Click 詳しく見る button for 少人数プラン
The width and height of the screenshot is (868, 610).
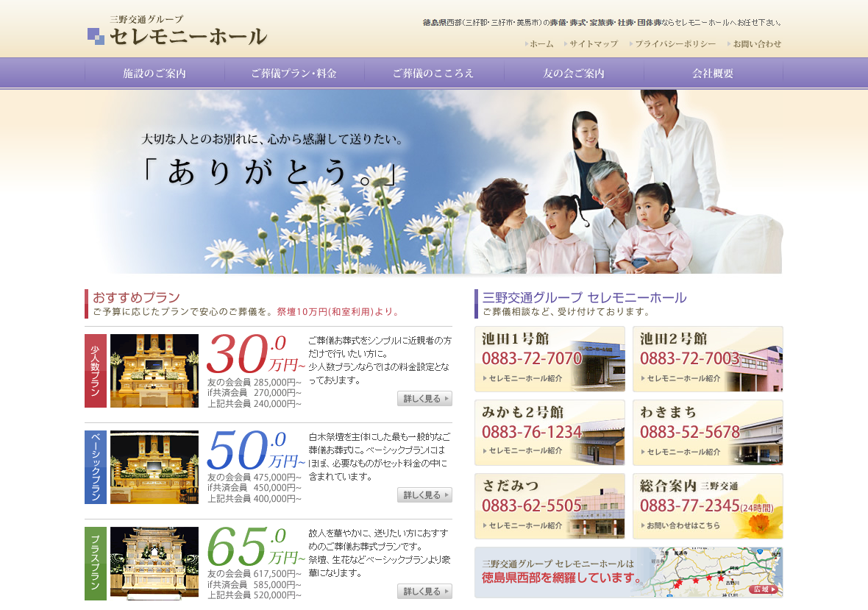(x=424, y=399)
